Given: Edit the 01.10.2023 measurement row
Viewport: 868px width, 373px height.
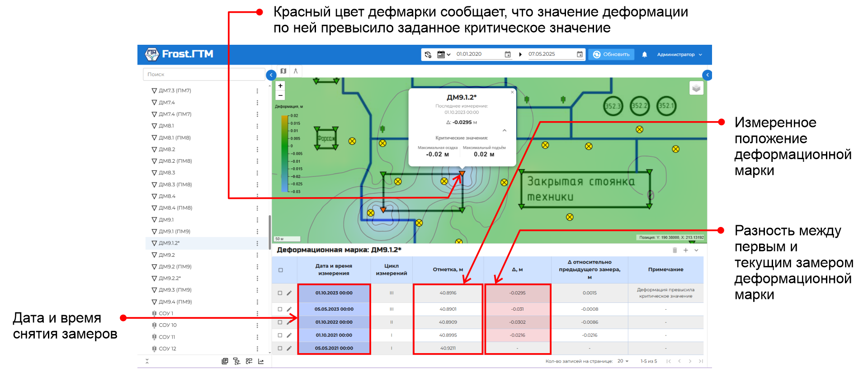Looking at the screenshot, I should (x=289, y=293).
